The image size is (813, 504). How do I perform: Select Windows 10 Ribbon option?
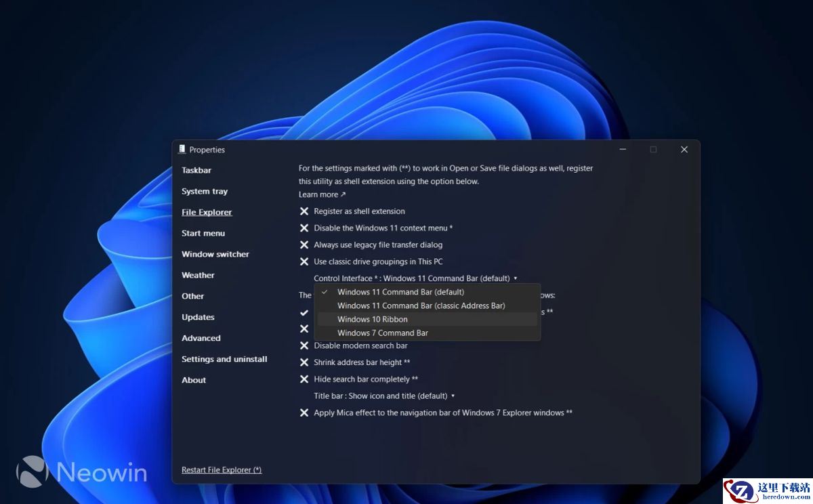[x=373, y=319]
